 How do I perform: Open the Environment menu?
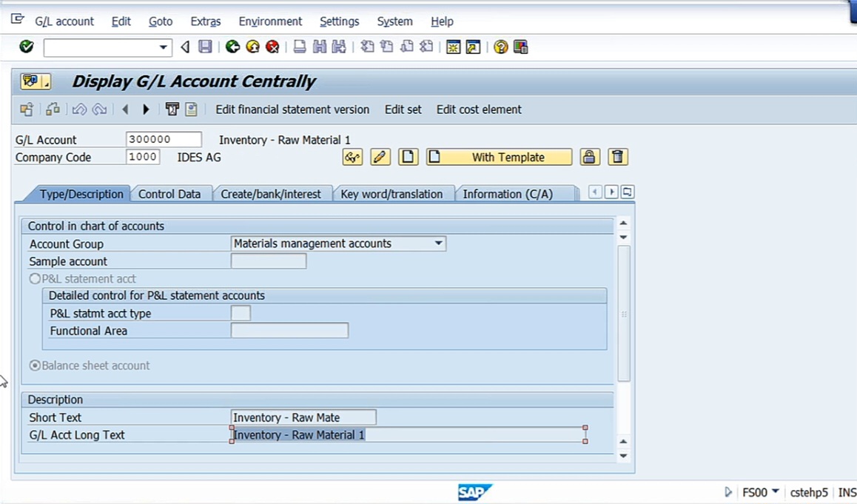[270, 21]
